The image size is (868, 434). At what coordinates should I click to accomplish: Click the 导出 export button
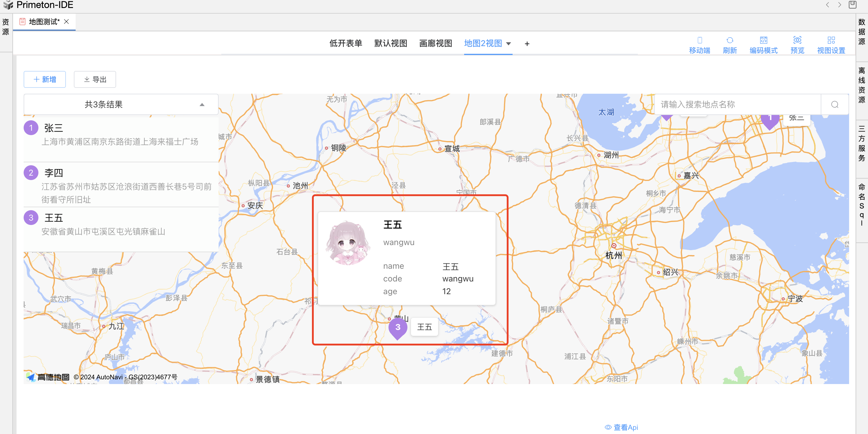(95, 80)
